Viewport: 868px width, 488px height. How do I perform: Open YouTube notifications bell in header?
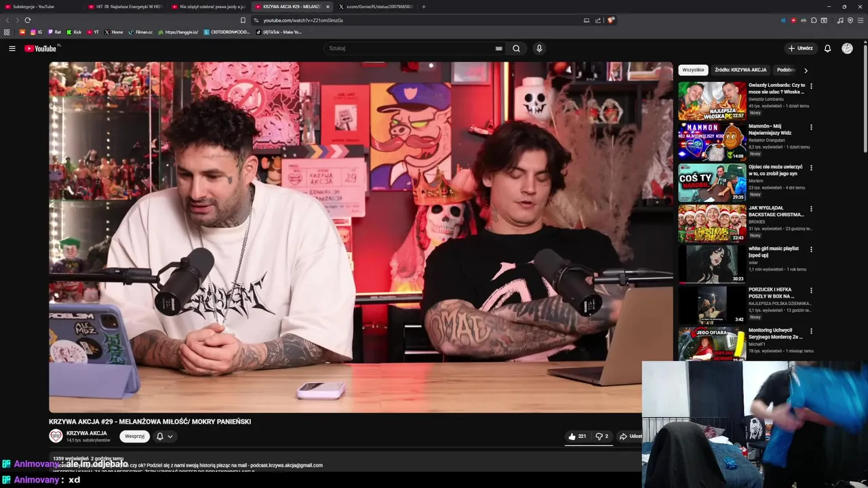(x=827, y=48)
